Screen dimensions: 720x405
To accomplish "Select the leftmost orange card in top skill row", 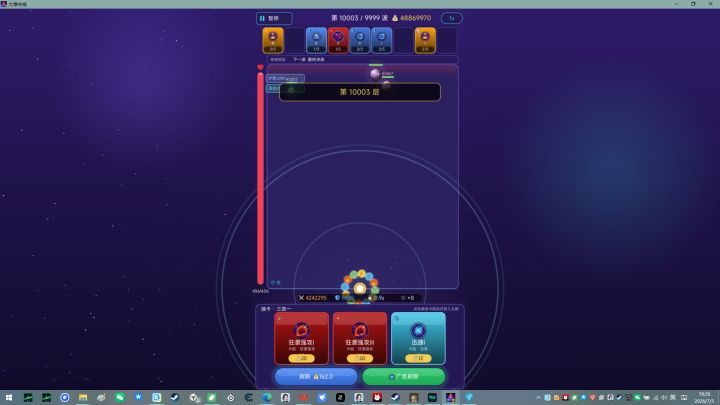I will pyautogui.click(x=273, y=40).
